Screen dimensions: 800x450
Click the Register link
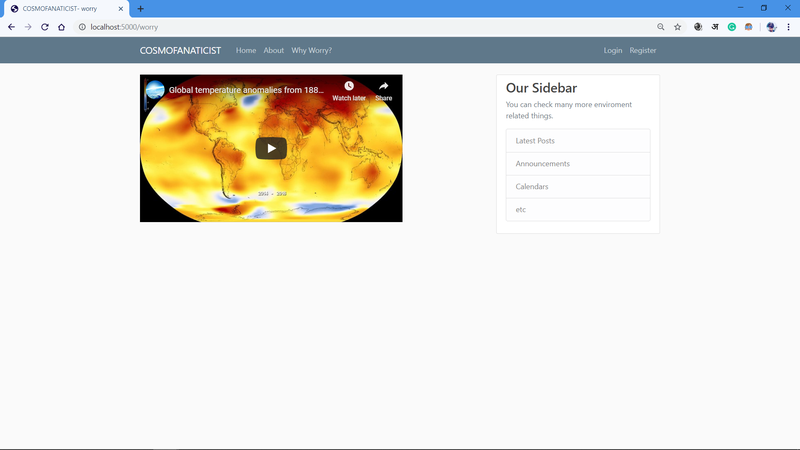click(x=643, y=50)
